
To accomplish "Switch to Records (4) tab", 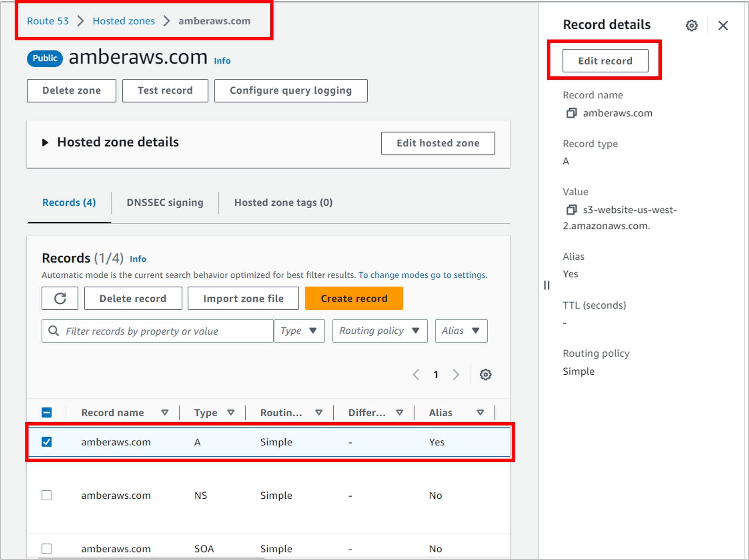I will coord(69,202).
